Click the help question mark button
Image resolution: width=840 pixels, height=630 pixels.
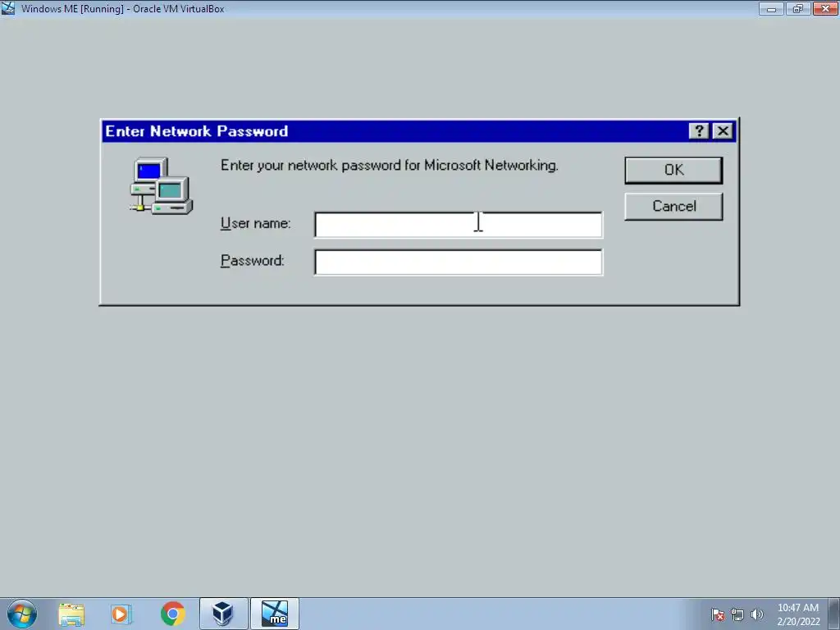(x=699, y=131)
